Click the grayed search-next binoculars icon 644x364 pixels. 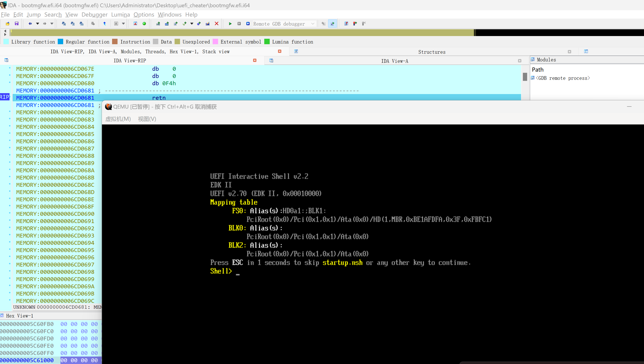coord(93,24)
